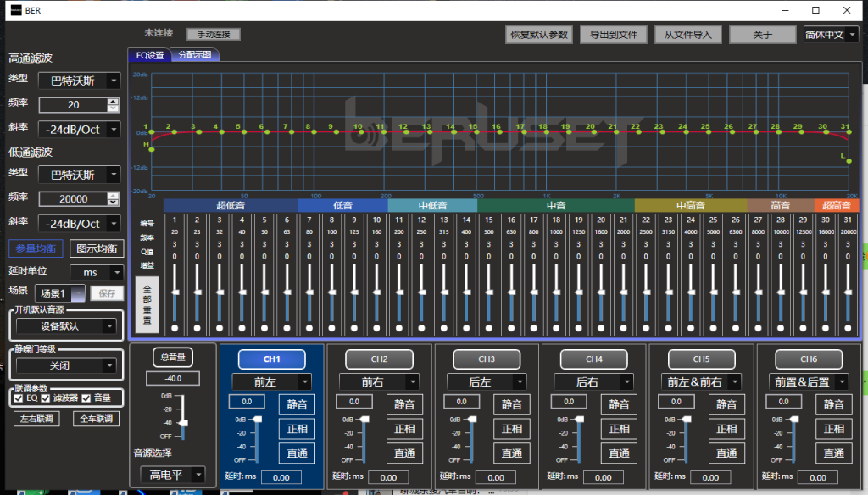The height and width of the screenshot is (495, 868).
Task: Select the CH1 channel button
Action: point(272,359)
